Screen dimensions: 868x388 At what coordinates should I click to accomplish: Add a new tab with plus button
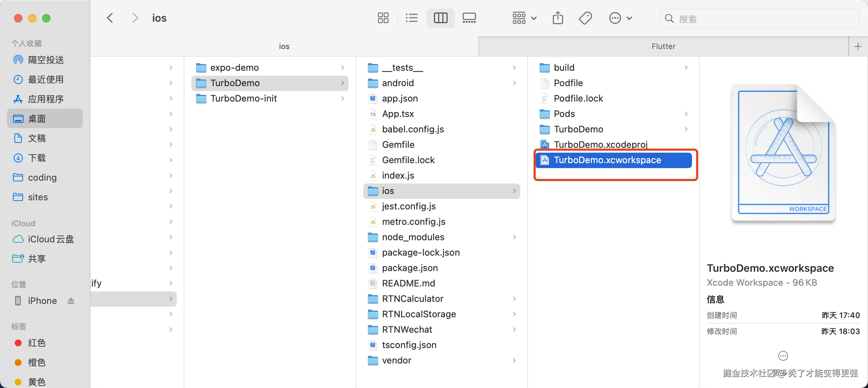[x=858, y=46]
